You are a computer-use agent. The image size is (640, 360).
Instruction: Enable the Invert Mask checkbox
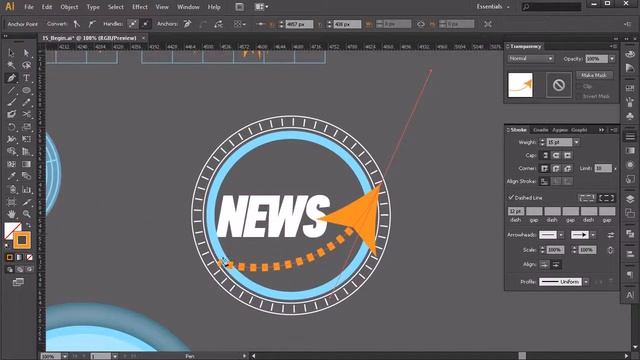pos(580,96)
